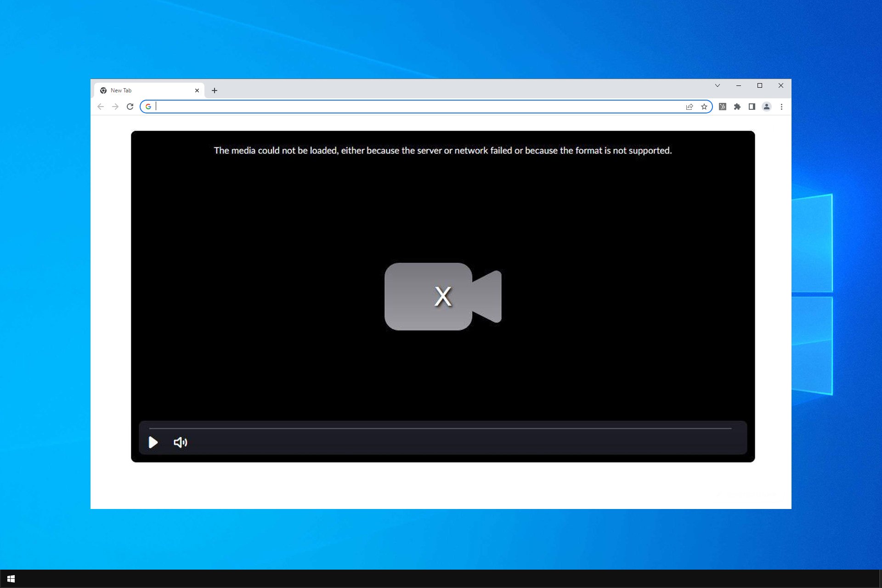
Task: Click the Chrome profile avatar icon
Action: 767,106
